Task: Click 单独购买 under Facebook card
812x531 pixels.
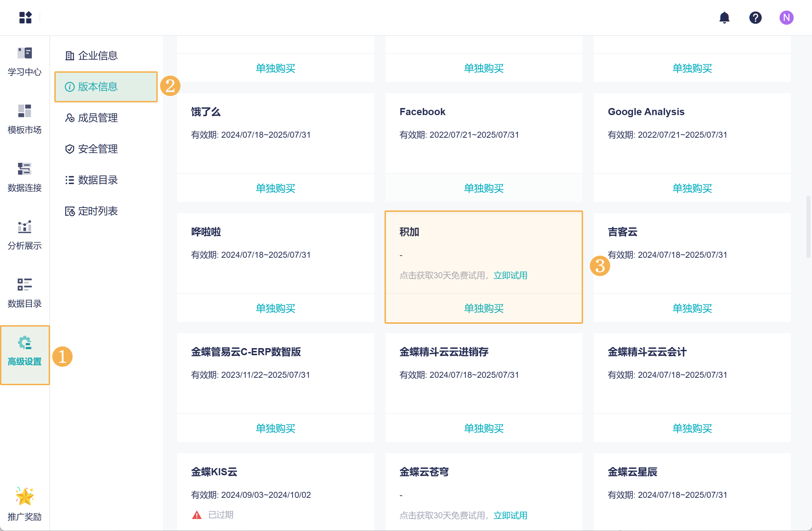Action: [x=484, y=188]
